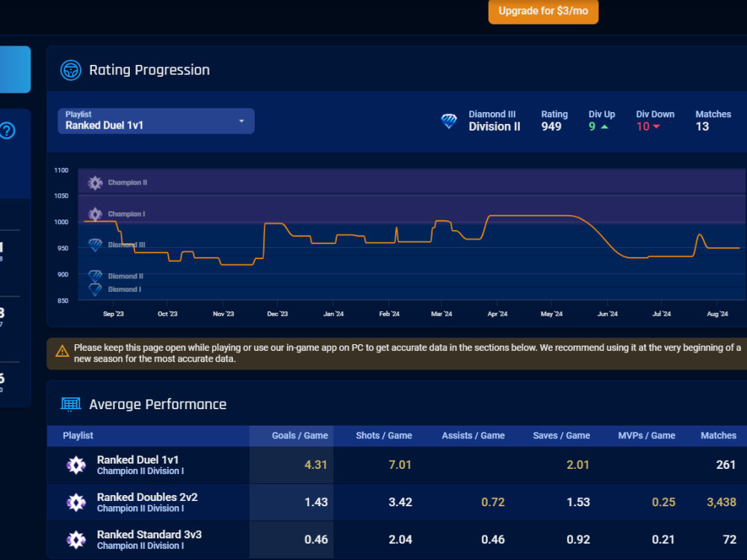Click the help question mark icon
The height and width of the screenshot is (560, 747).
pos(7,131)
